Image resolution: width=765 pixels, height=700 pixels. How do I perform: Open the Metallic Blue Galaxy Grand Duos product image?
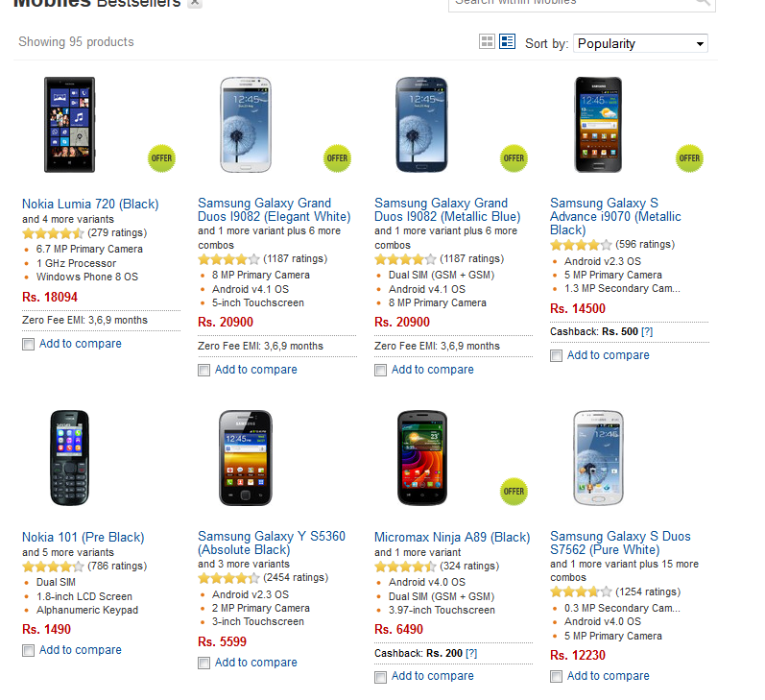pos(422,125)
